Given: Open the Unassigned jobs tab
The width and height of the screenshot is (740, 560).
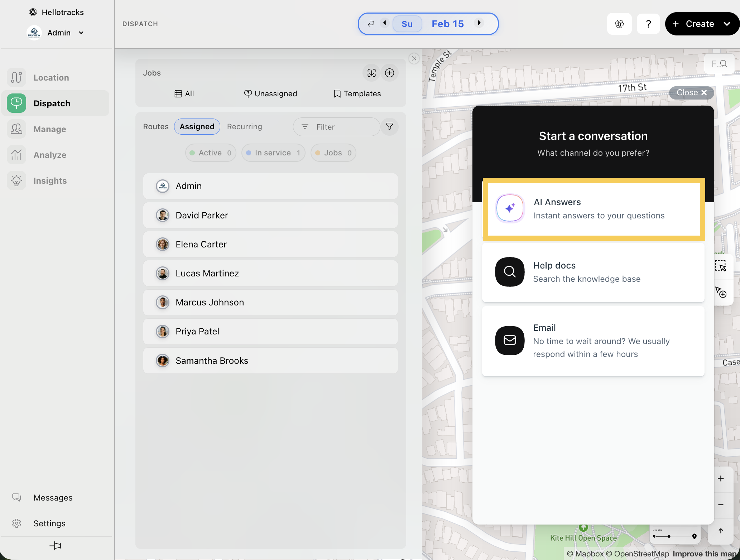Looking at the screenshot, I should click(x=270, y=94).
